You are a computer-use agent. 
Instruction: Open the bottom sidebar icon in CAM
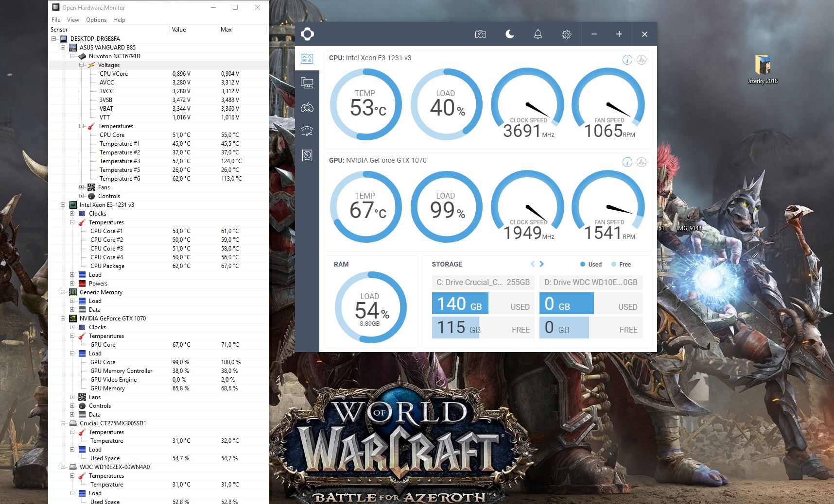point(307,155)
